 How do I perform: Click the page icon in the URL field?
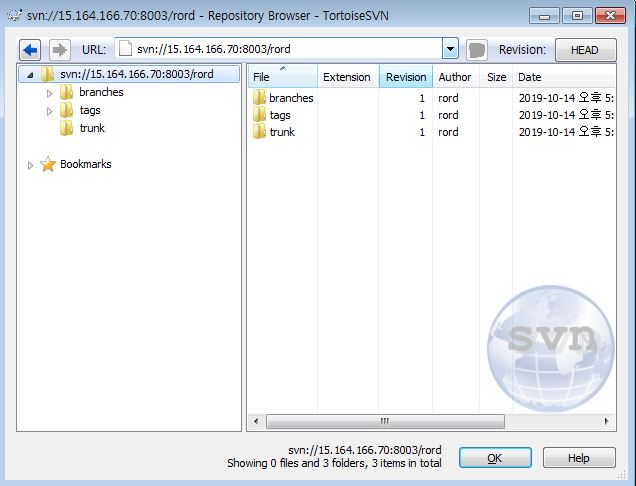point(125,49)
